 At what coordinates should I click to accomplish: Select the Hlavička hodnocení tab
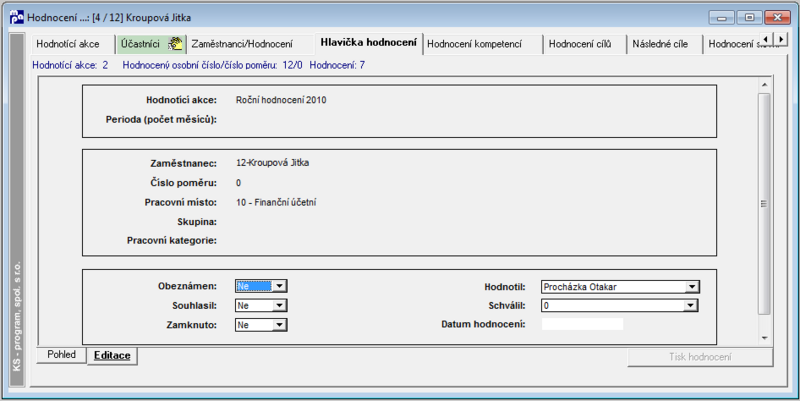(368, 43)
